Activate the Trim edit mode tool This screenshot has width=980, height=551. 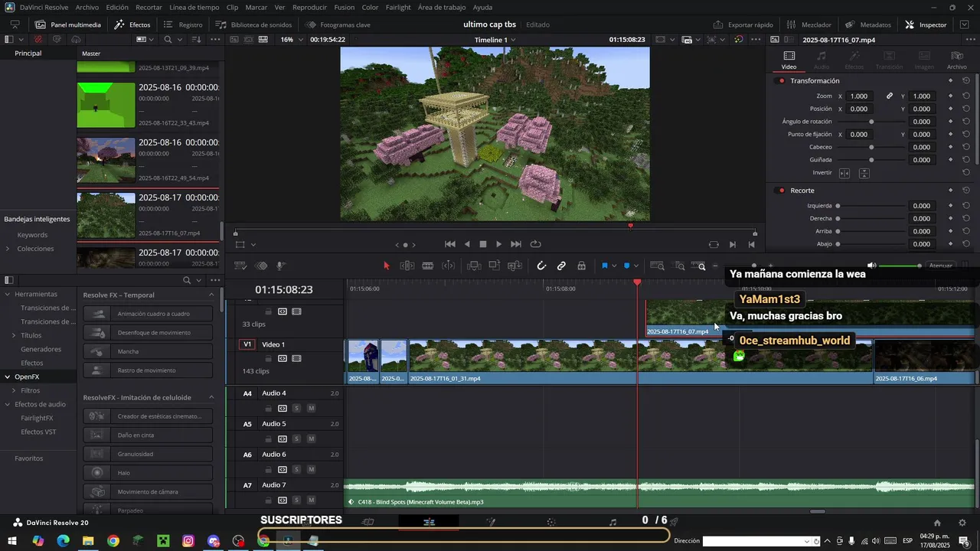(x=407, y=266)
